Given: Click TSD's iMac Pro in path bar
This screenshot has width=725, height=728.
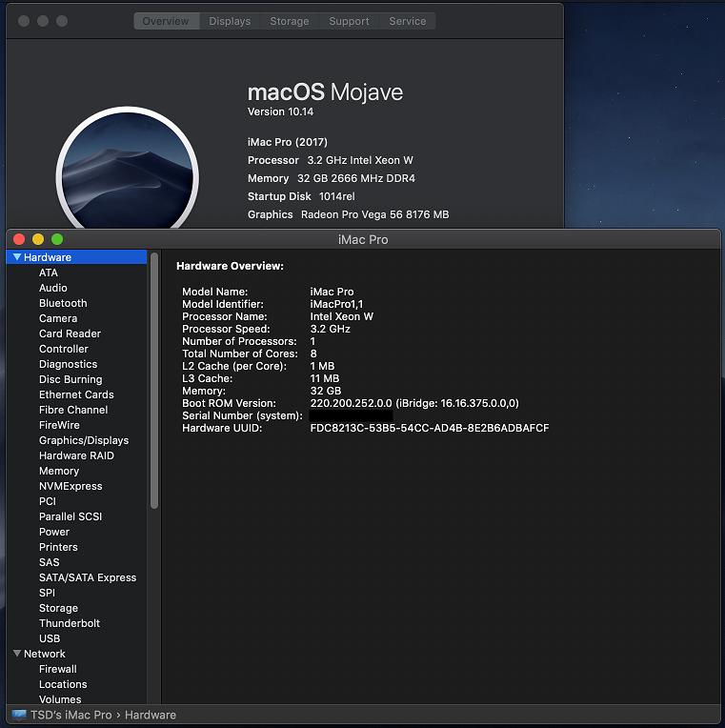Looking at the screenshot, I should (71, 715).
